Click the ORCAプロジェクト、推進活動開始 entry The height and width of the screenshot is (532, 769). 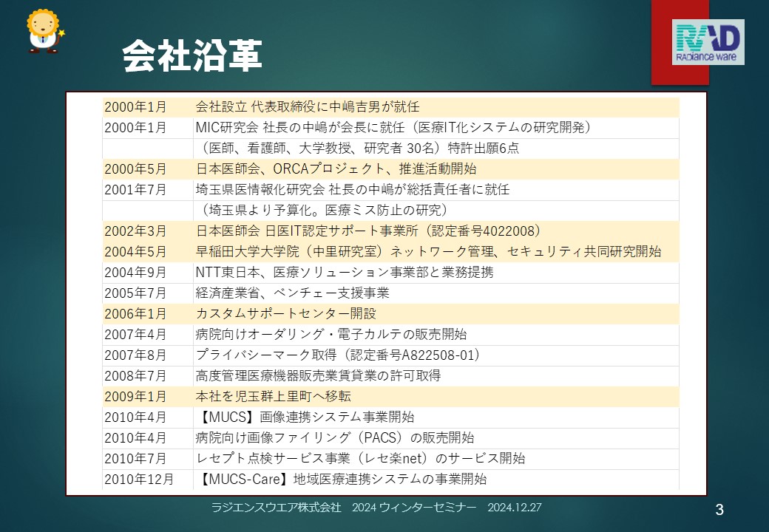click(336, 169)
